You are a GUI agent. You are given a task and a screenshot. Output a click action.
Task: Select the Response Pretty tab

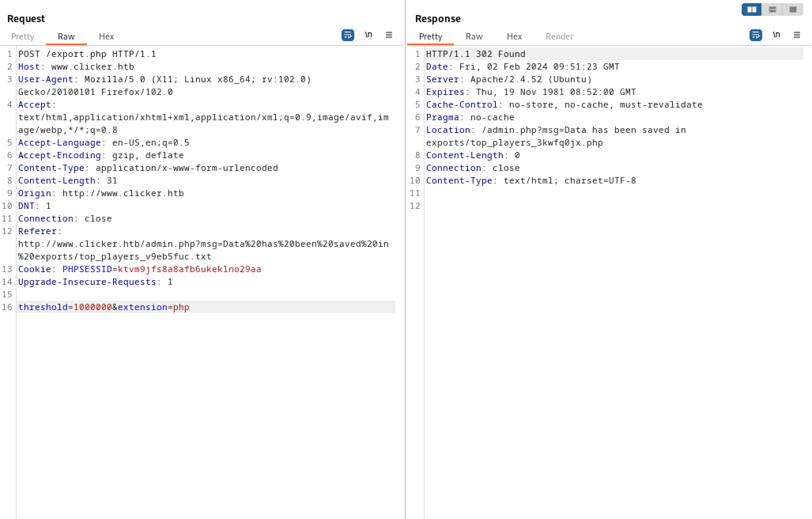[431, 36]
